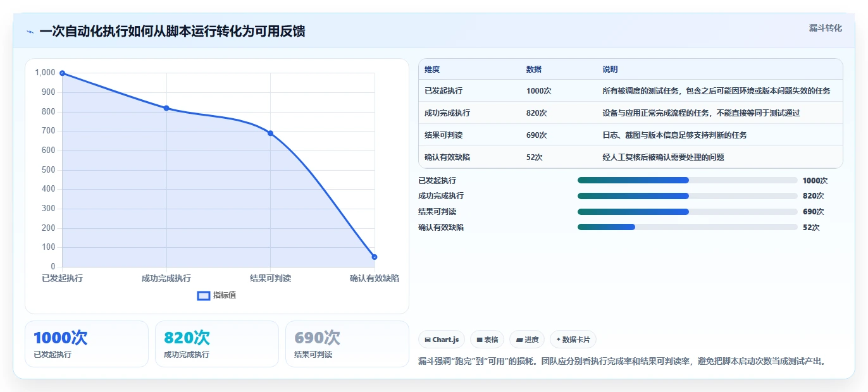Select the 1000次 stat card
The width and height of the screenshot is (868, 392).
pyautogui.click(x=87, y=344)
